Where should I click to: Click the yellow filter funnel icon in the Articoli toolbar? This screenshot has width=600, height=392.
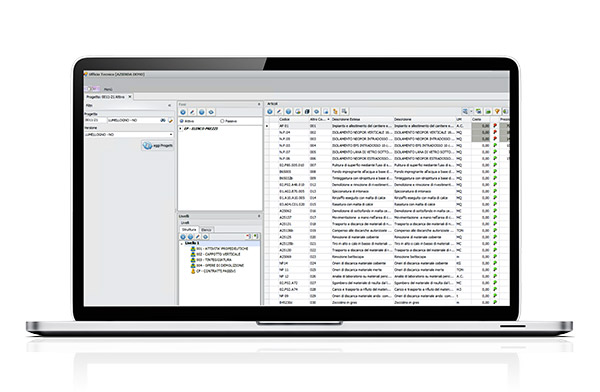(497, 111)
